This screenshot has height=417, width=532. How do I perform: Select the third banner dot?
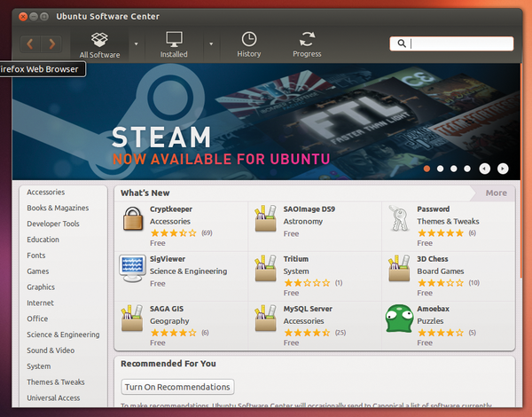tap(454, 169)
